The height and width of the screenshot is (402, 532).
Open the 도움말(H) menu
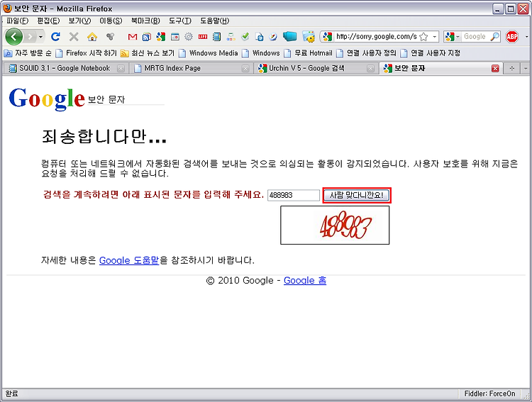[214, 21]
